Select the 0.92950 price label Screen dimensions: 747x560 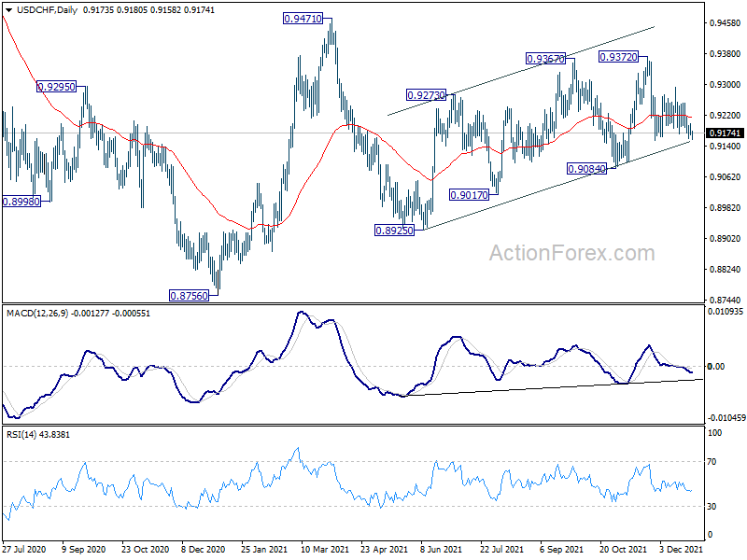57,87
